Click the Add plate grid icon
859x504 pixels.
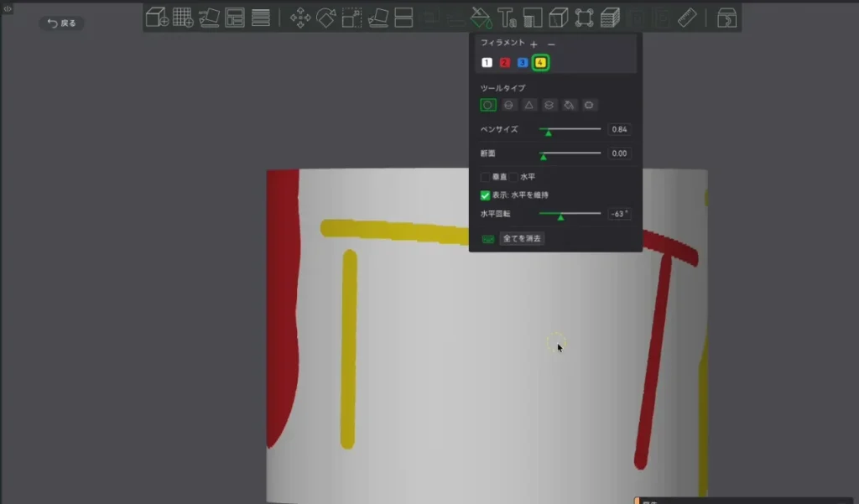click(183, 18)
